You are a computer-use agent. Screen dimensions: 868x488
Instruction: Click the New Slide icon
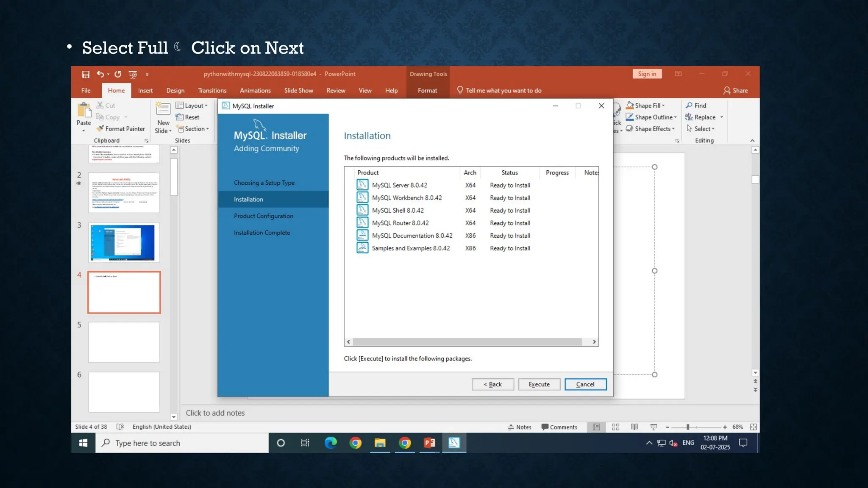point(163,110)
